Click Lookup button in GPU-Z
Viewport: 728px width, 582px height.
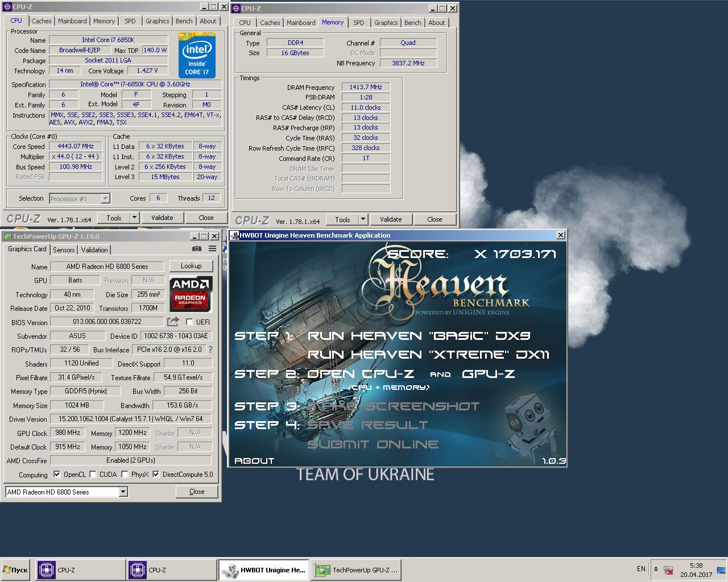[191, 266]
